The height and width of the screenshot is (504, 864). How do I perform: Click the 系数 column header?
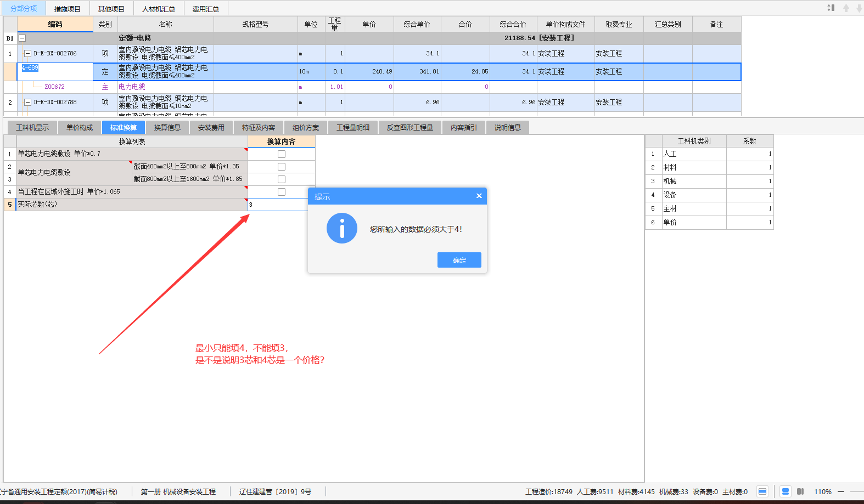tap(750, 141)
